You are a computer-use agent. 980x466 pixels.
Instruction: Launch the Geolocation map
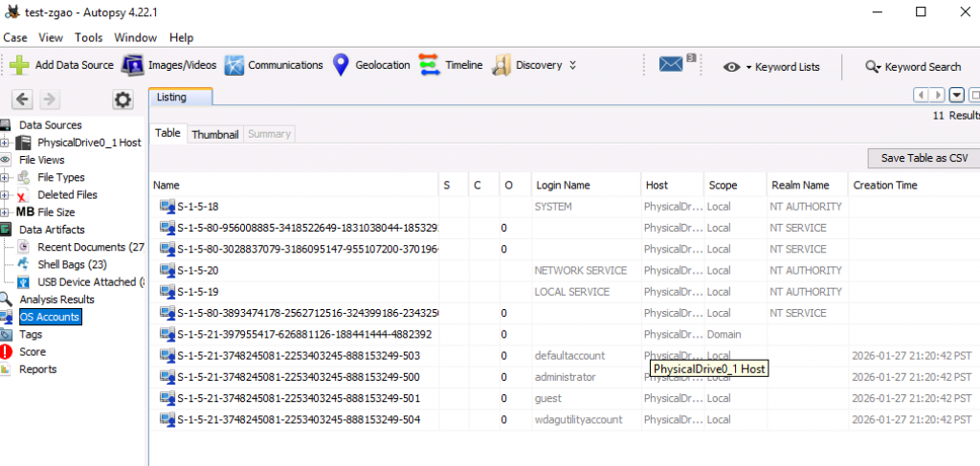pyautogui.click(x=342, y=66)
